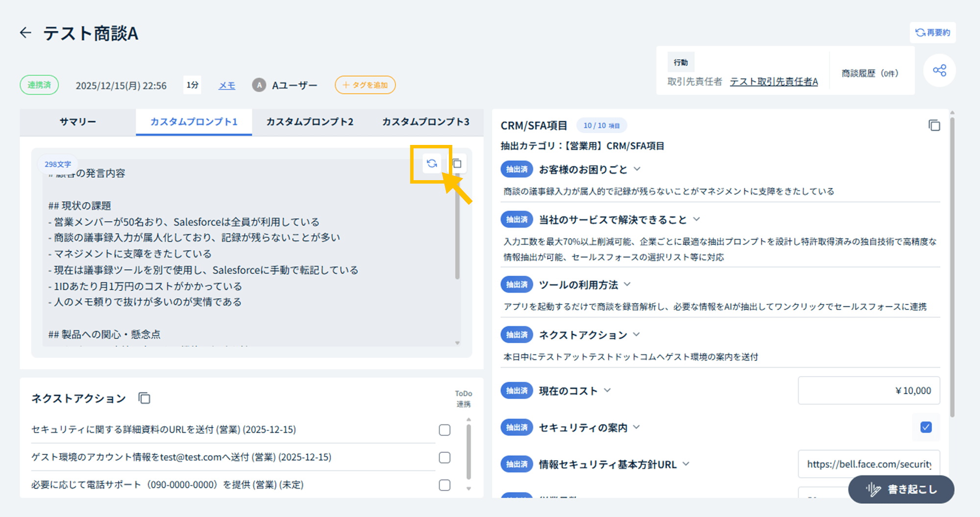Open the 書き起こし transcription button
This screenshot has height=517, width=980.
click(x=901, y=489)
